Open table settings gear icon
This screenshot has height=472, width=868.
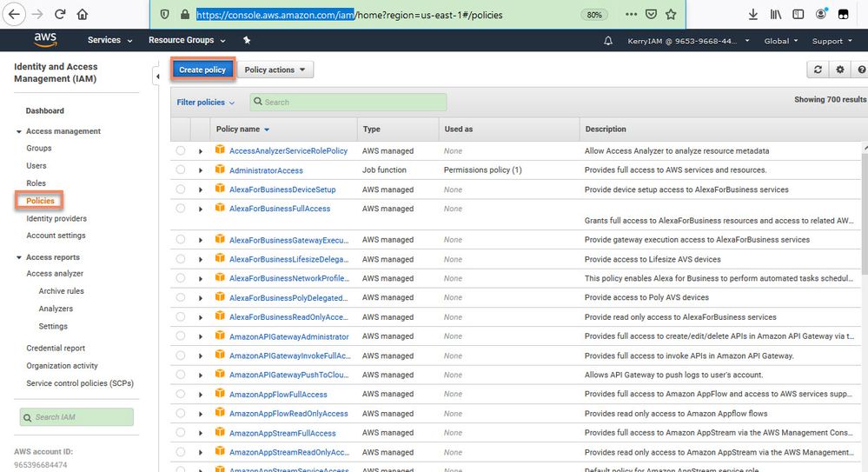[x=839, y=70]
